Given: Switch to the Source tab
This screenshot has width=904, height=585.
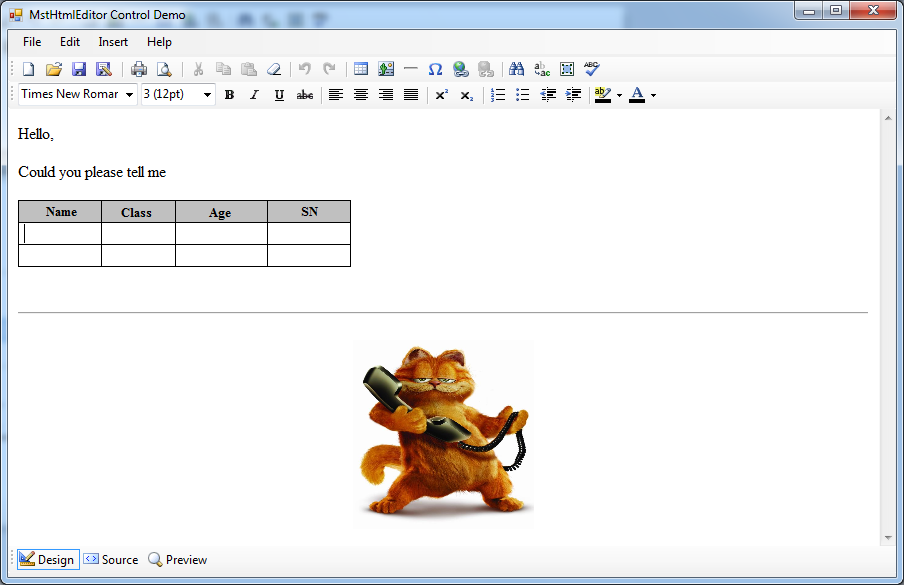Looking at the screenshot, I should pos(111,560).
